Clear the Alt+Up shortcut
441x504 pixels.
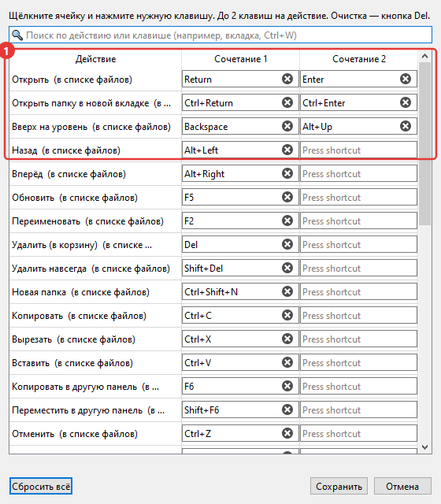tap(406, 126)
